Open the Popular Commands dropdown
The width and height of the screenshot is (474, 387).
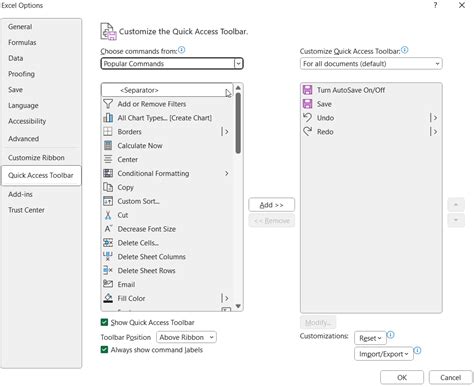pos(172,64)
